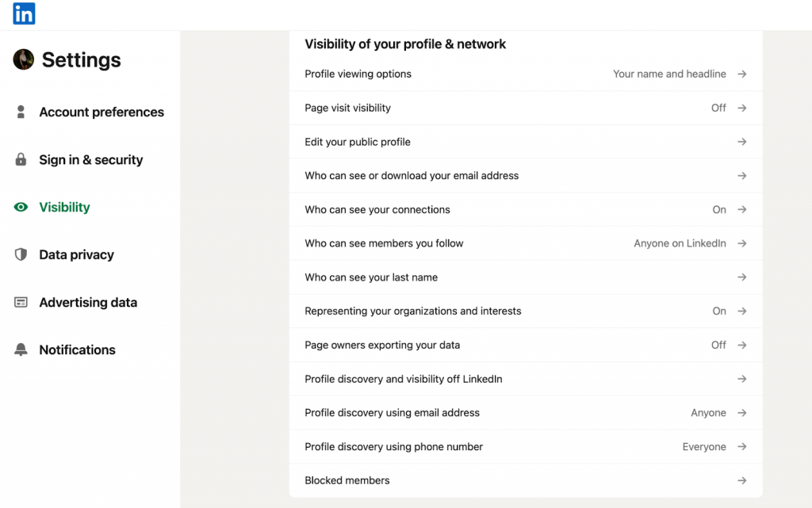812x508 pixels.
Task: Click the green Visibility eye icon
Action: pos(21,207)
